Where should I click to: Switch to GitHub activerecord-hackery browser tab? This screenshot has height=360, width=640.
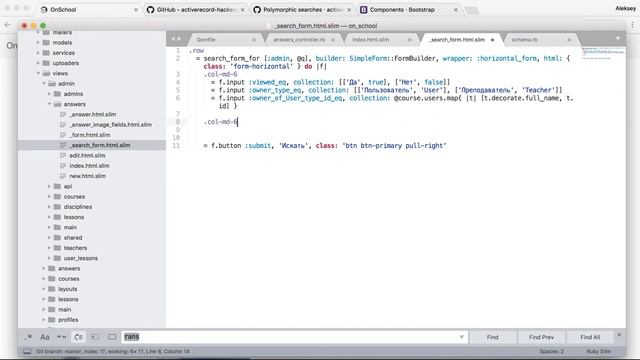tap(196, 9)
